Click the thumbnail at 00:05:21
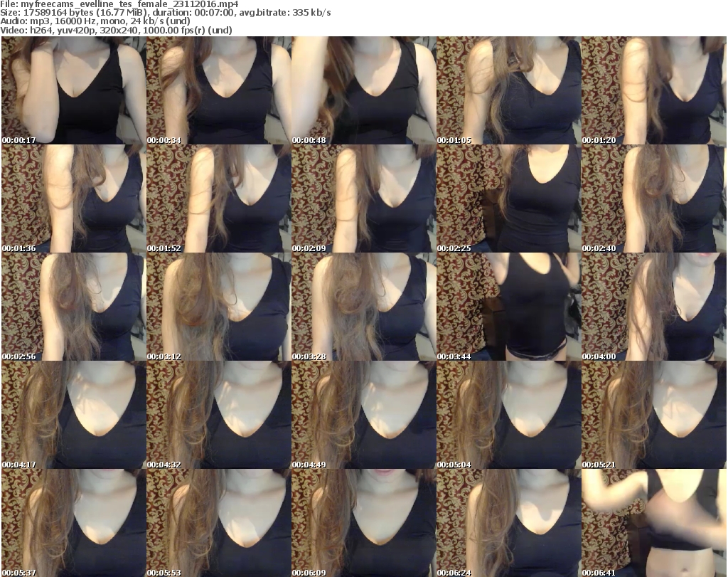The image size is (728, 577). (654, 415)
